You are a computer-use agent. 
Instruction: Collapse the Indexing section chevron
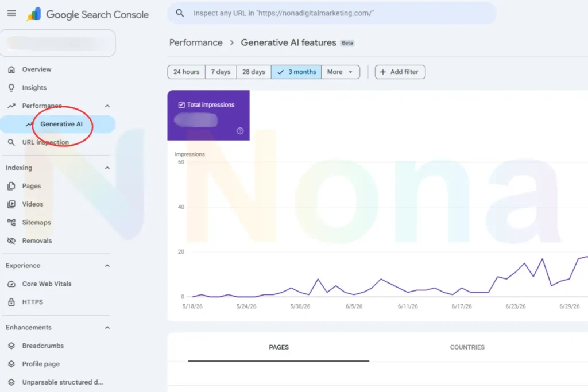(x=107, y=168)
